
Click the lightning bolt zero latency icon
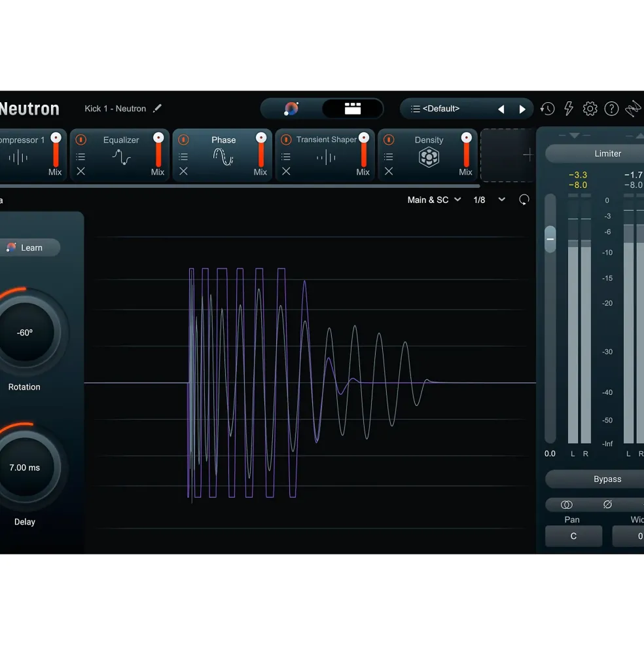(569, 109)
